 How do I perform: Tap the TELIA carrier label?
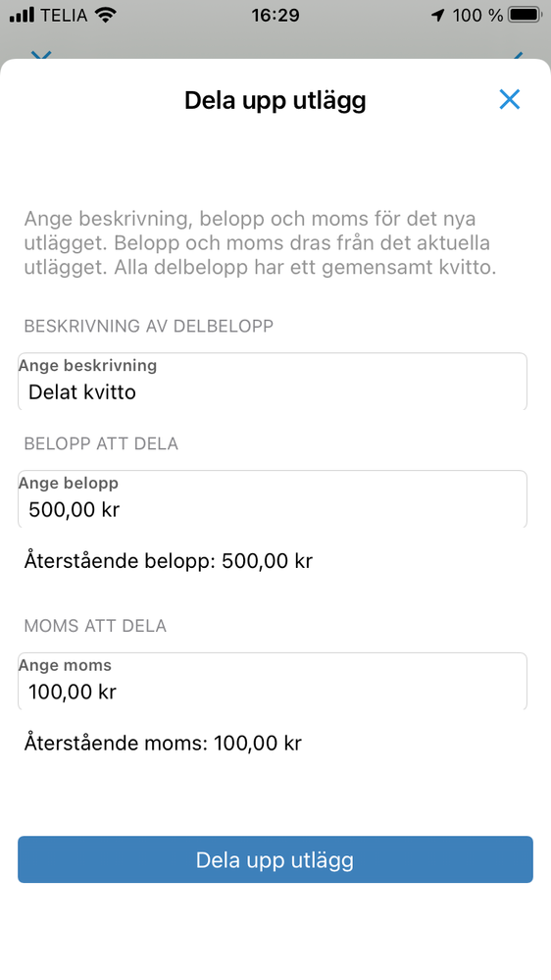(65, 15)
